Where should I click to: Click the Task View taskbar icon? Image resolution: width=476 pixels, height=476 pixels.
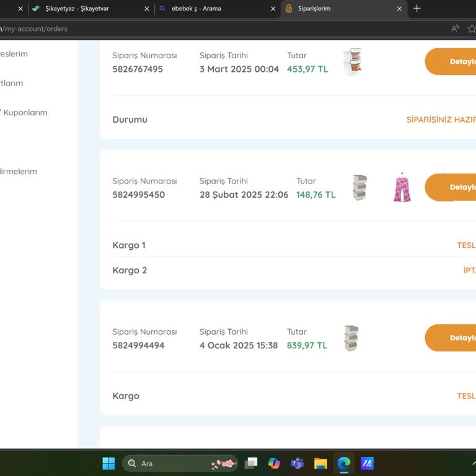[x=251, y=463]
